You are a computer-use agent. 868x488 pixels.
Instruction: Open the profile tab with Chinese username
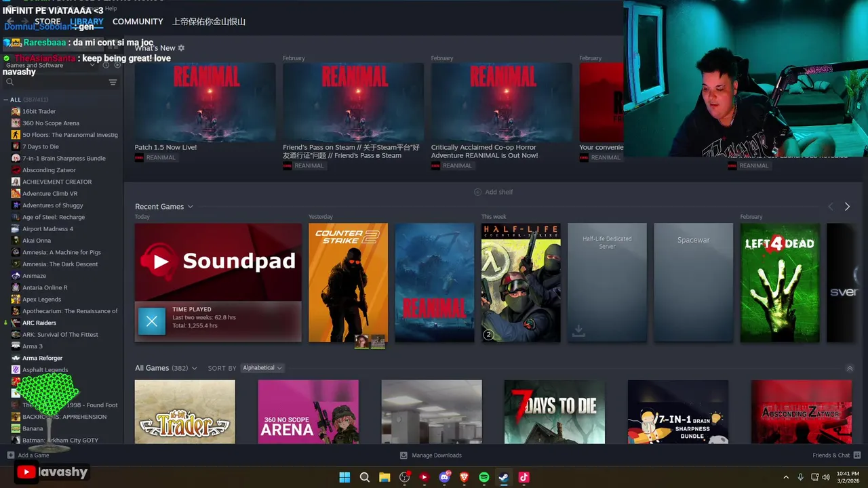click(209, 22)
